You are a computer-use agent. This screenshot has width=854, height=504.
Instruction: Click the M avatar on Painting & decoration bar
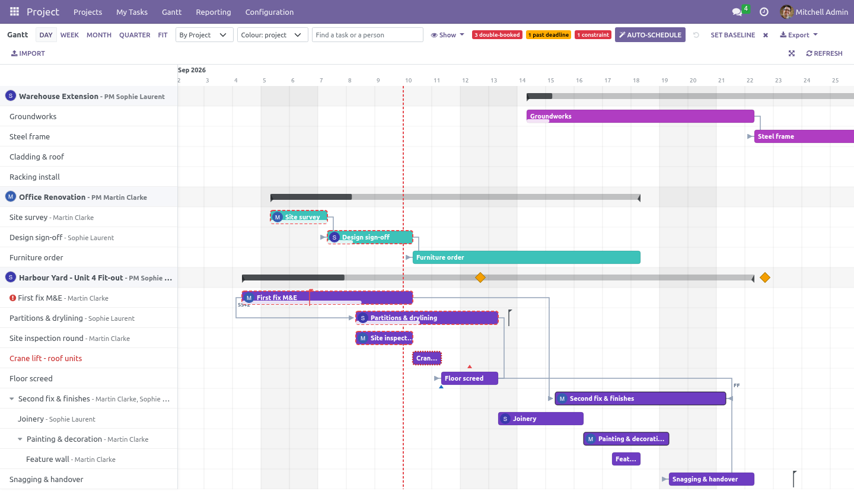click(x=591, y=439)
